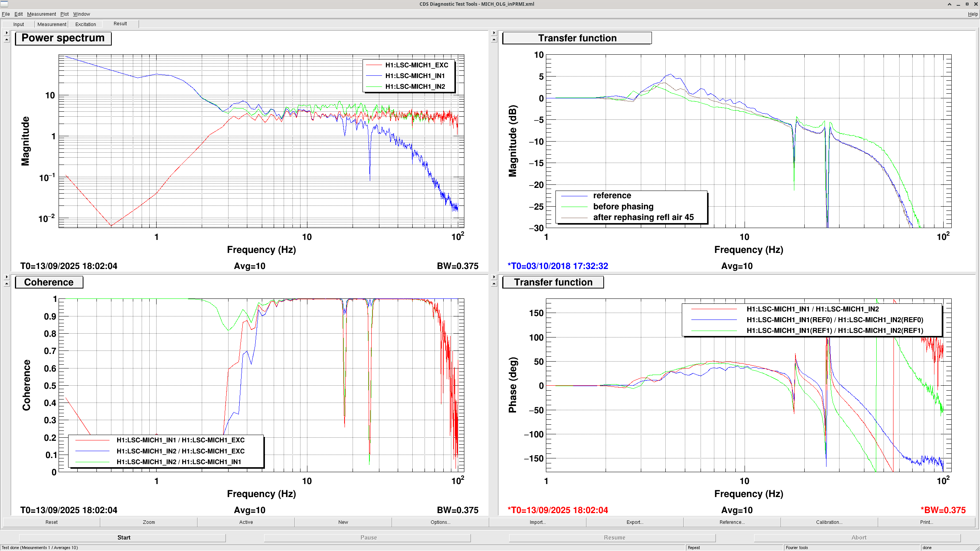980x551 pixels.
Task: Open the Reference... dialog
Action: [x=732, y=522]
